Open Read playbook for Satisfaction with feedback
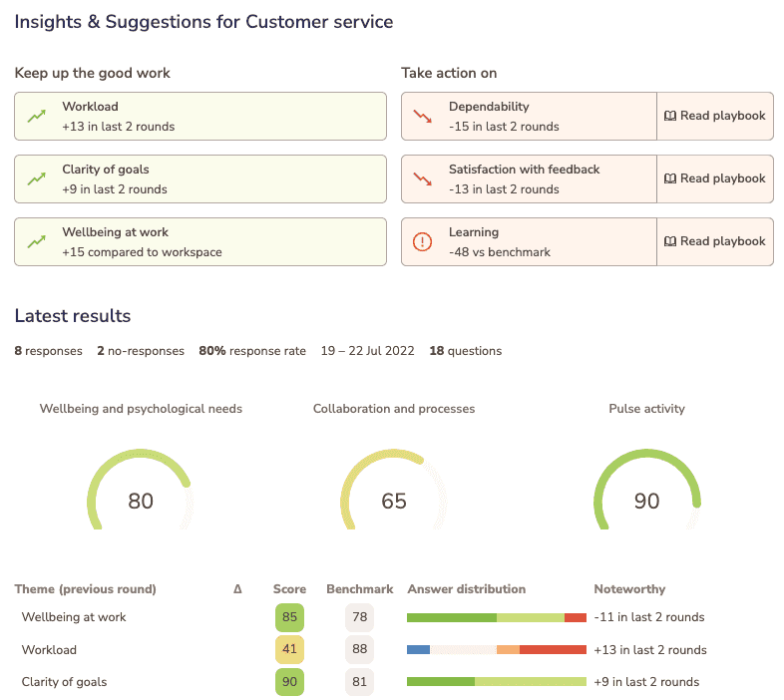 pyautogui.click(x=715, y=179)
